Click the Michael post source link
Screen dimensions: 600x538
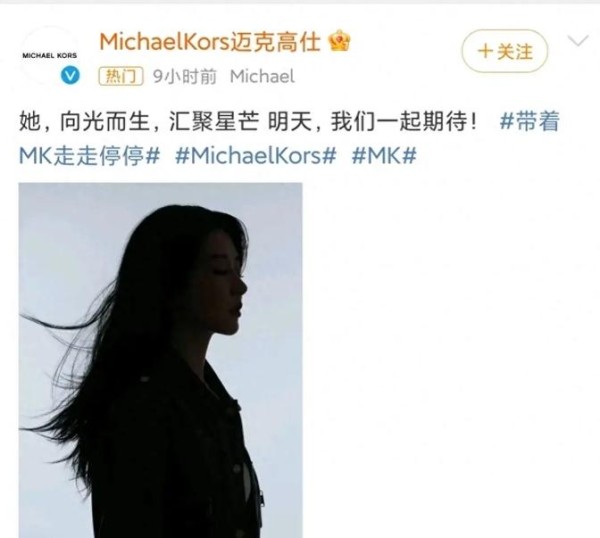pyautogui.click(x=262, y=77)
